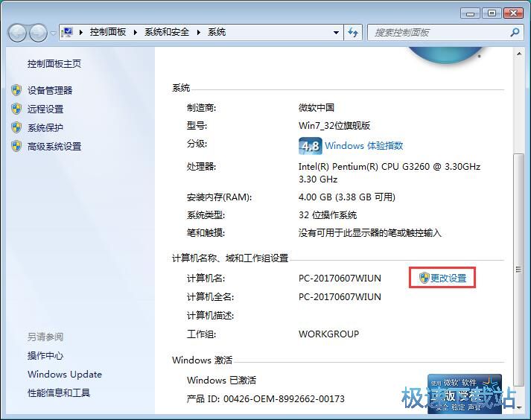Click the magnifier search icon
The width and height of the screenshot is (531, 420).
pos(515,33)
